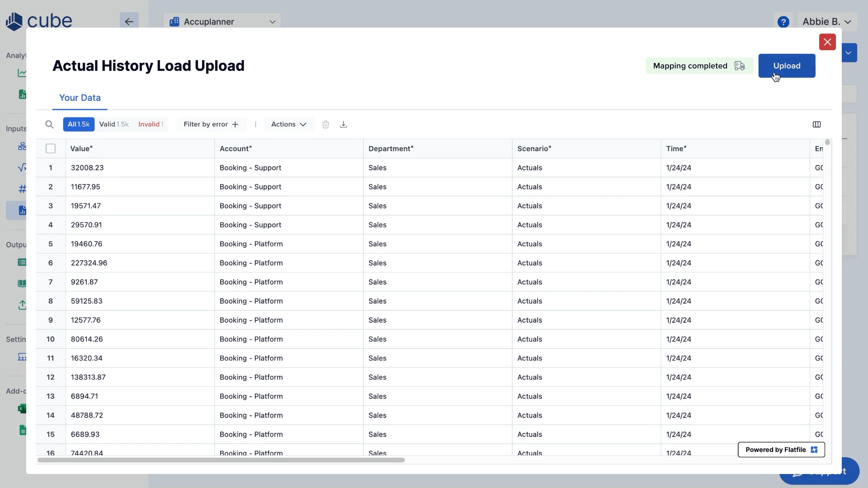Close the upload dialog with red X
This screenshot has width=868, height=488.
827,42
